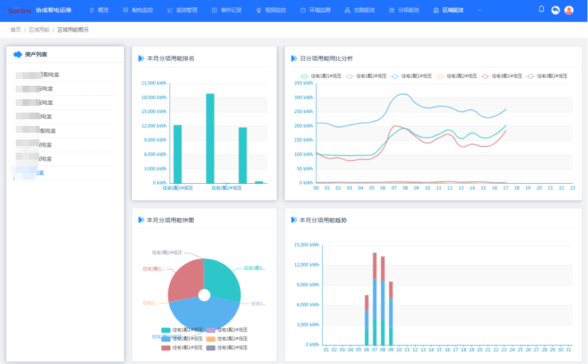Click the 日分项用能同比分析 panel title

point(326,58)
